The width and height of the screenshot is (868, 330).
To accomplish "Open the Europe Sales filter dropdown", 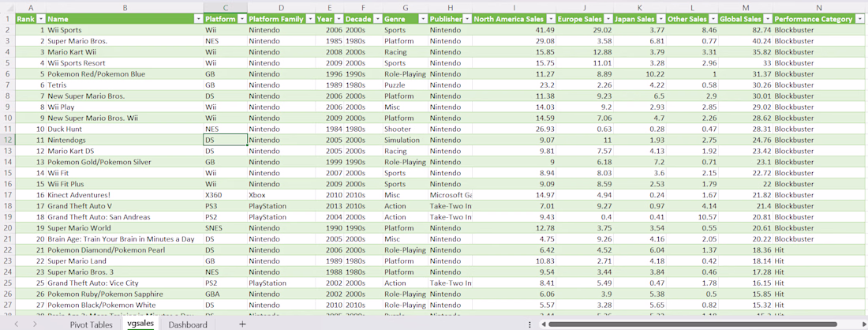I will click(x=608, y=19).
